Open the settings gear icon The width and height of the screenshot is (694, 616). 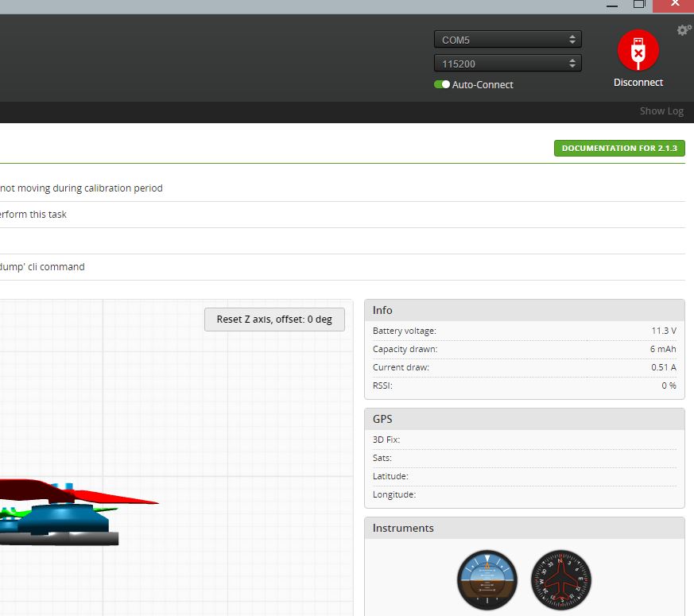[683, 30]
